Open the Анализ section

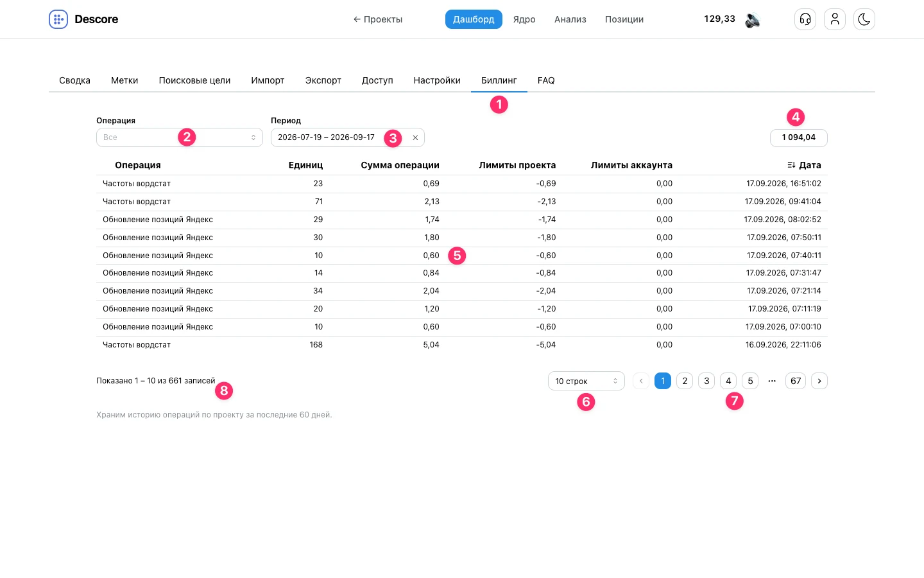point(570,19)
